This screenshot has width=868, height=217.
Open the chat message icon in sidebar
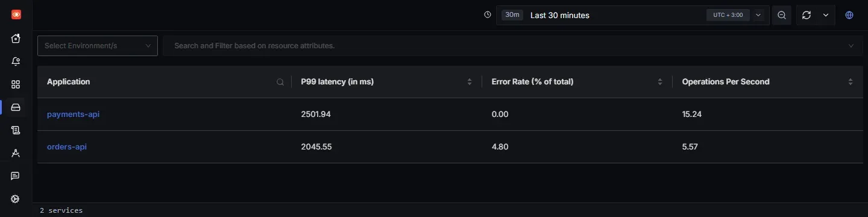16,176
